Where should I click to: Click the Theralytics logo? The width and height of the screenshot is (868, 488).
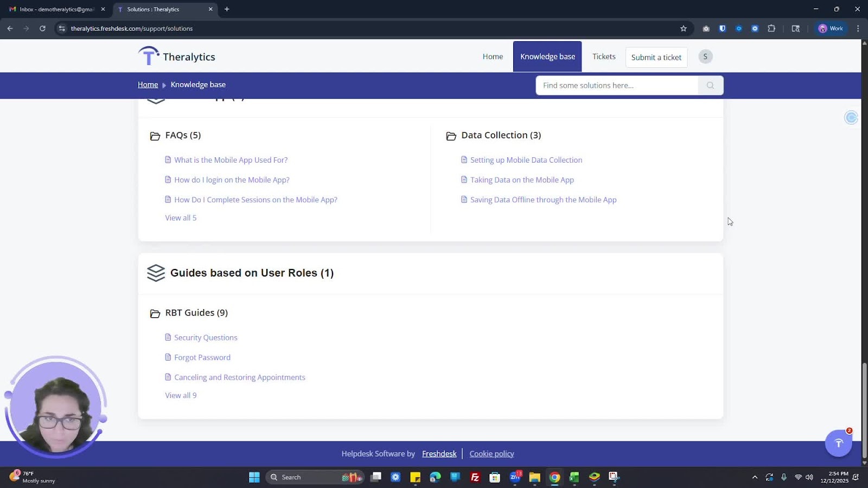pos(176,56)
